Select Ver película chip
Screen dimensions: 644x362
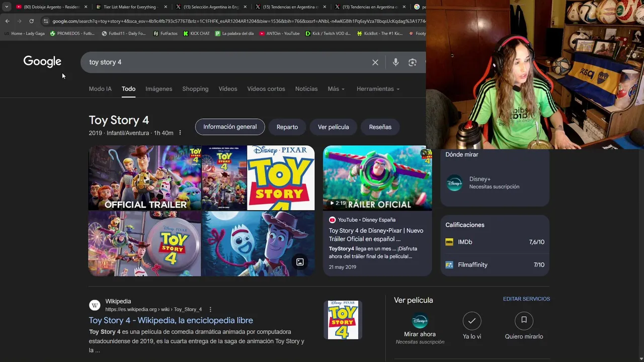coord(333,127)
